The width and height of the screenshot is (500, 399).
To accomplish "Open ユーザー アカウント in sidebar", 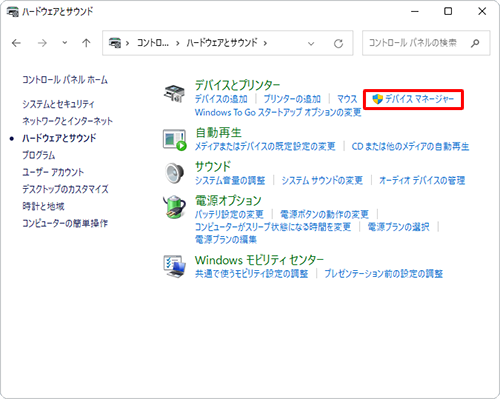I will pos(53,172).
